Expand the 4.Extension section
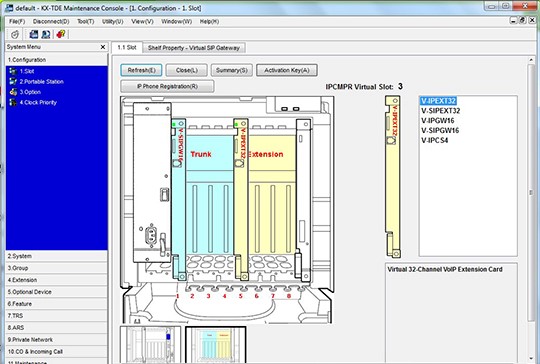This screenshot has height=364, width=540. pyautogui.click(x=56, y=280)
